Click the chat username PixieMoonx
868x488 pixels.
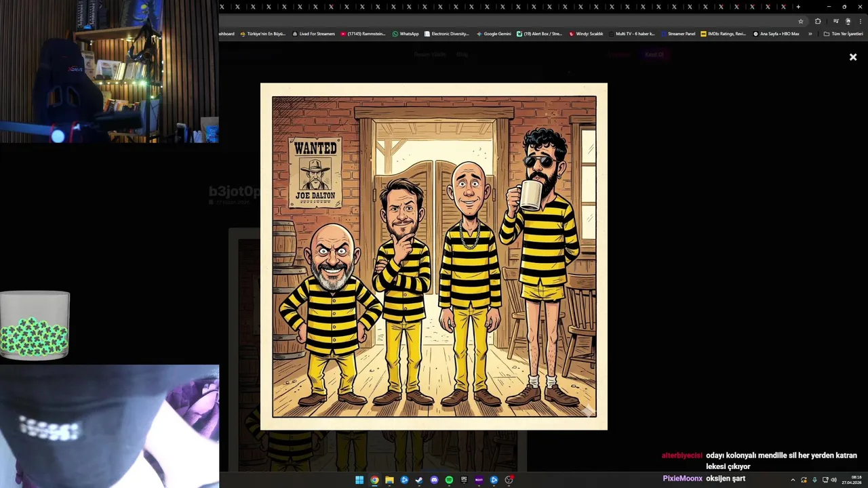(683, 479)
